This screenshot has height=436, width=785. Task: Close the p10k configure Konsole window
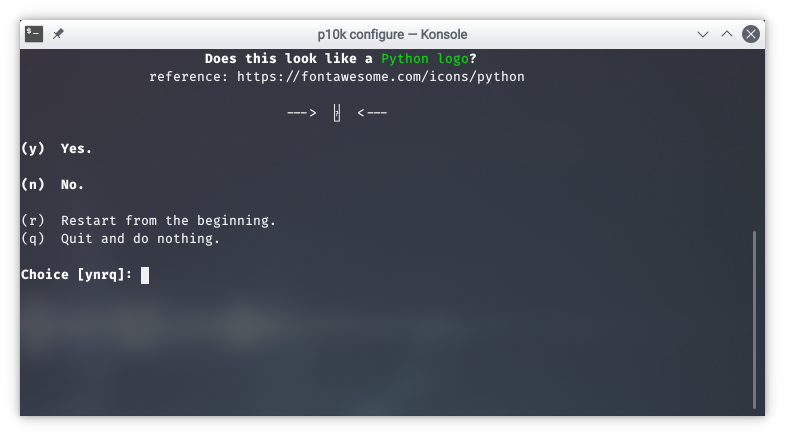pos(750,34)
